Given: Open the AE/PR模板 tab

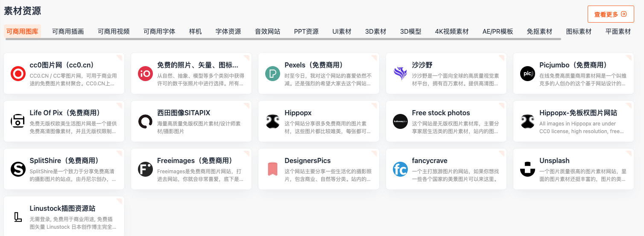Looking at the screenshot, I should 498,31.
